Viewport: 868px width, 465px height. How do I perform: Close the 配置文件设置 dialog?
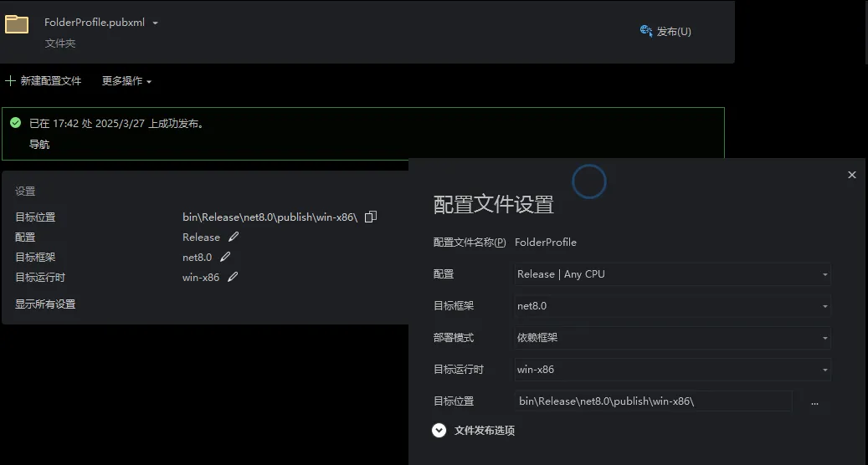pyautogui.click(x=852, y=175)
